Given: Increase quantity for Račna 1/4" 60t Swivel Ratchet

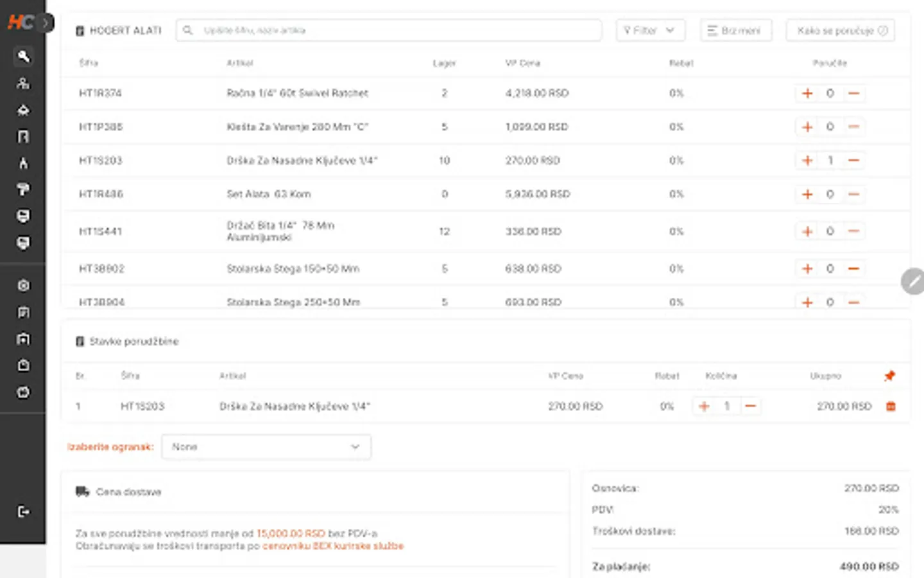Looking at the screenshot, I should (807, 93).
